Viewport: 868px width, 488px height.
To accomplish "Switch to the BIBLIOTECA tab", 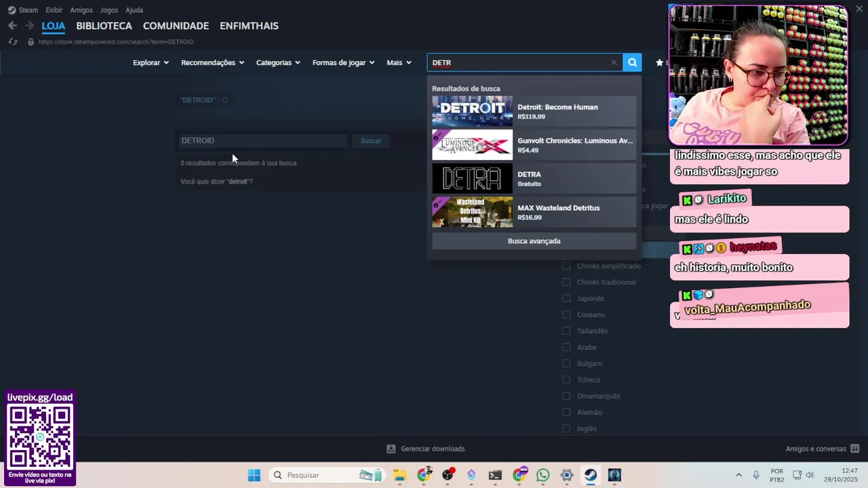I will tap(104, 26).
